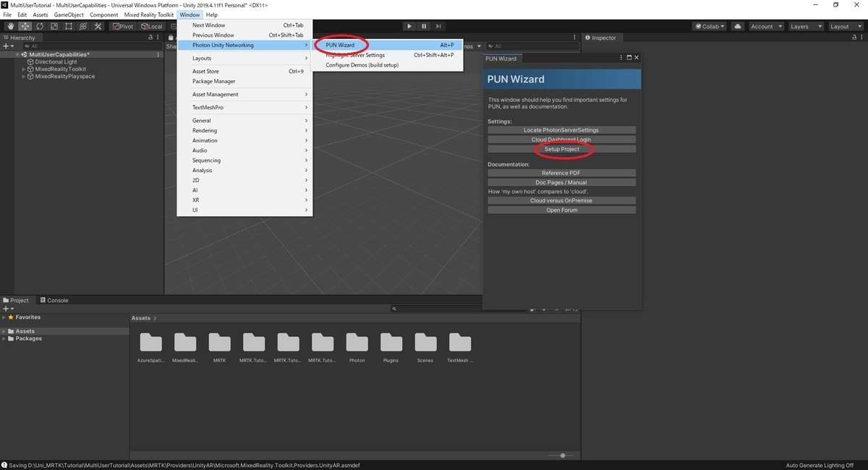Step one frame forward
The image size is (868, 470).
coord(440,26)
